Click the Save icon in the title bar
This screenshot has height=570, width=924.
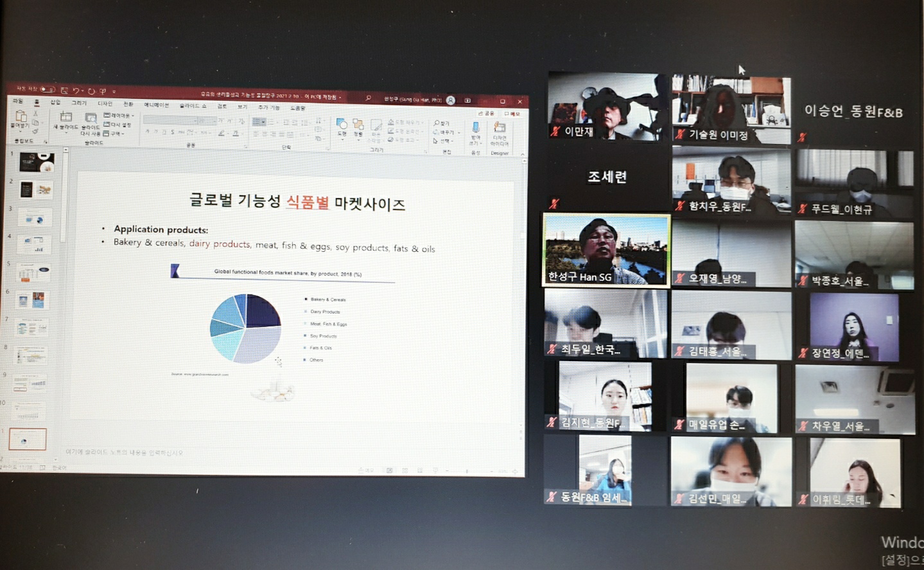pos(64,91)
